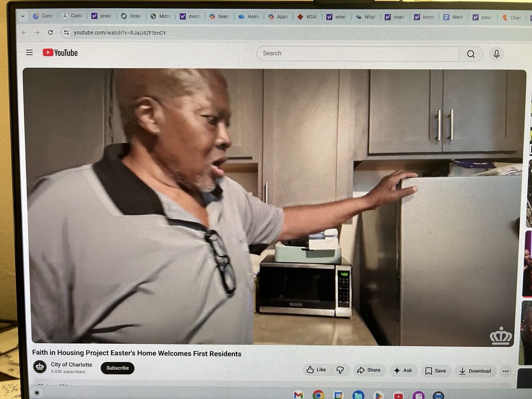532x399 pixels.
Task: Go back in browser history
Action: [24, 33]
